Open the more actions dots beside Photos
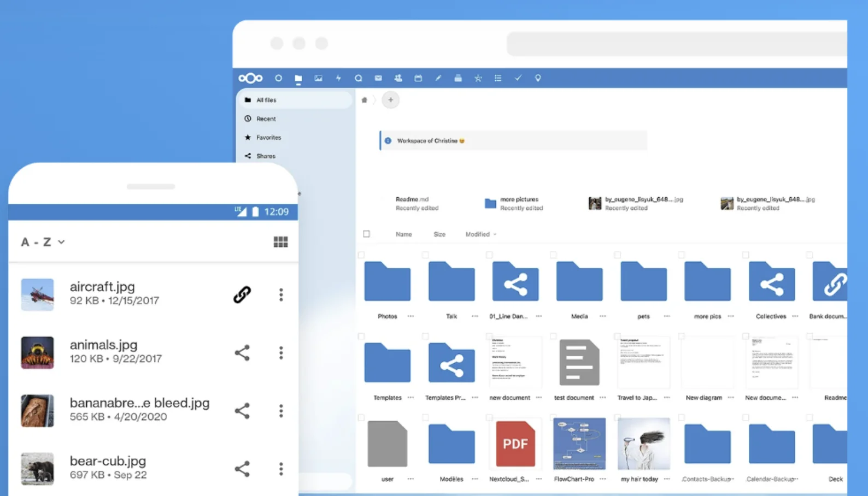Screen dimensions: 868x496 point(410,316)
